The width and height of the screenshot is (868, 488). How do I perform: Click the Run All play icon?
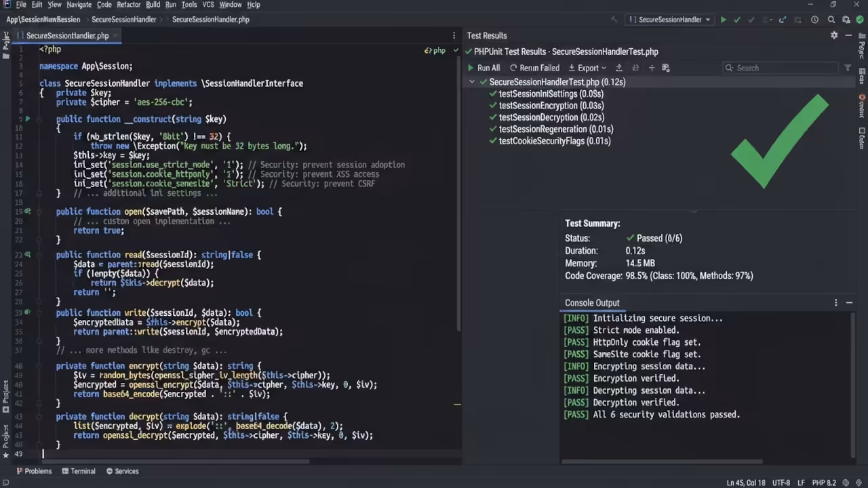pos(471,68)
